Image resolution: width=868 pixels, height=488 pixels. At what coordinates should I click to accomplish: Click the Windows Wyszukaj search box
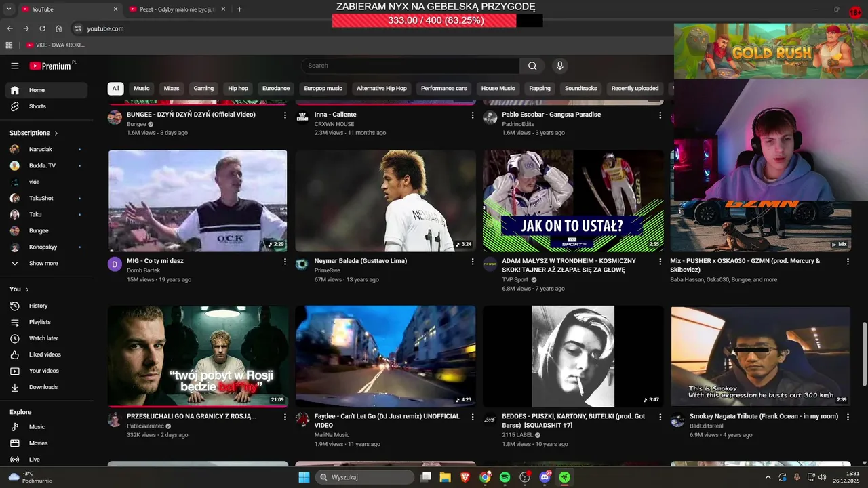(x=366, y=477)
